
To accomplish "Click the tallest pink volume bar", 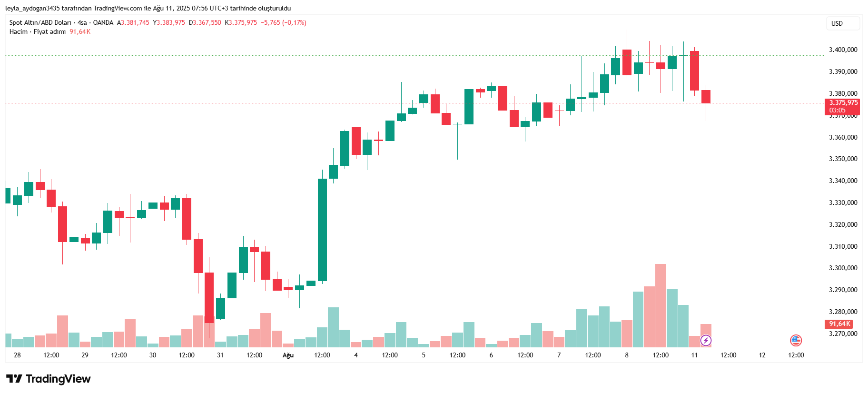I will point(661,305).
